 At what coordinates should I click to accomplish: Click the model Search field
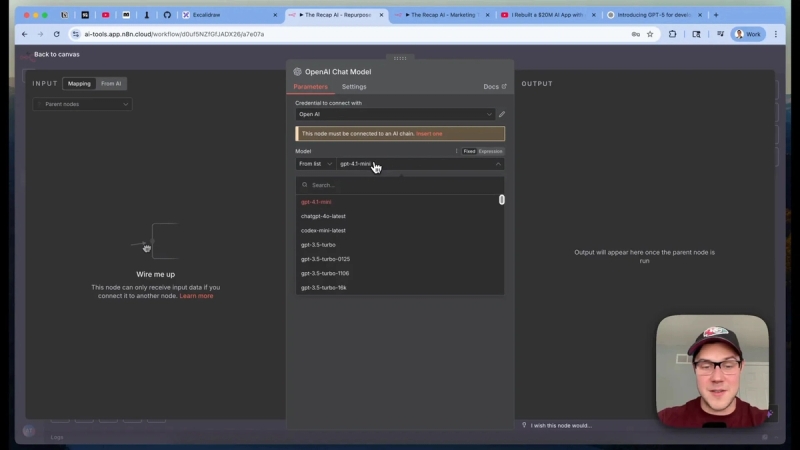pos(399,185)
